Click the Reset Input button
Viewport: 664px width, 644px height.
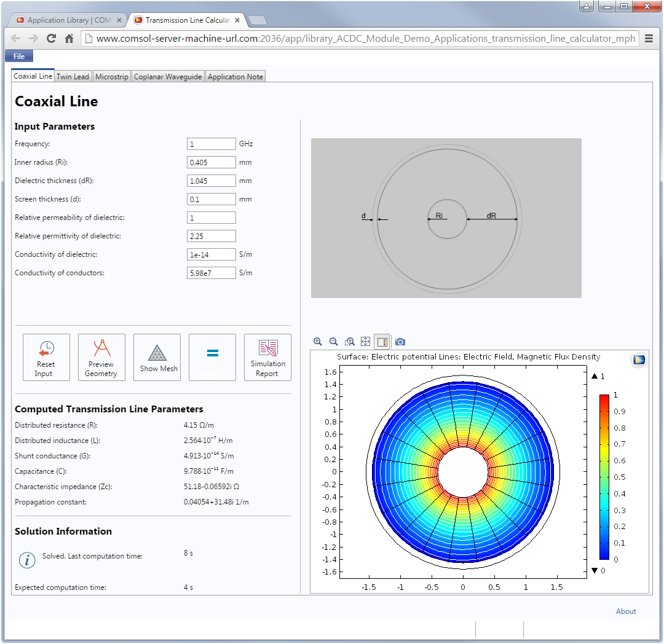point(46,357)
